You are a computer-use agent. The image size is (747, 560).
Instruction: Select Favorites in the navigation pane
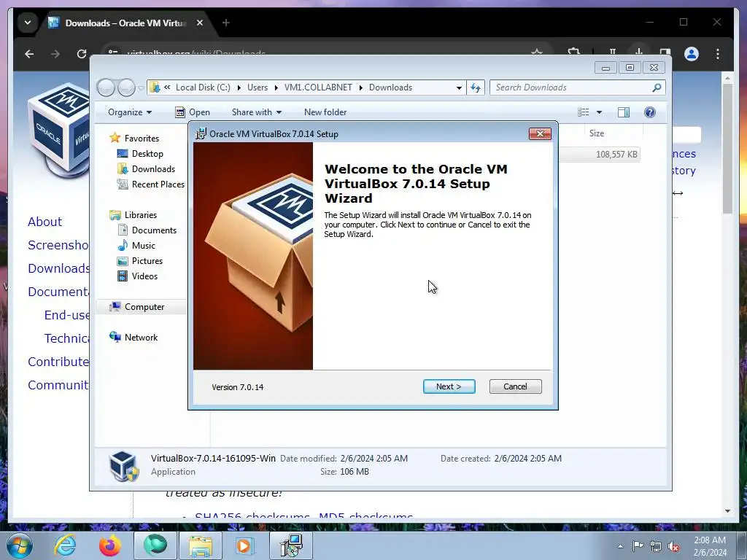(142, 138)
